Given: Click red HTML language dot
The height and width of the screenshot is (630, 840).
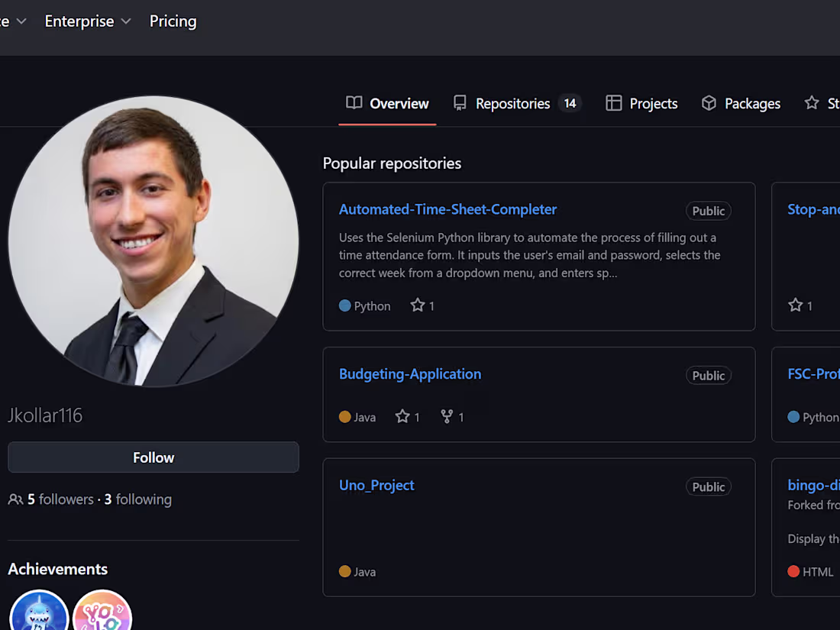Looking at the screenshot, I should 793,572.
